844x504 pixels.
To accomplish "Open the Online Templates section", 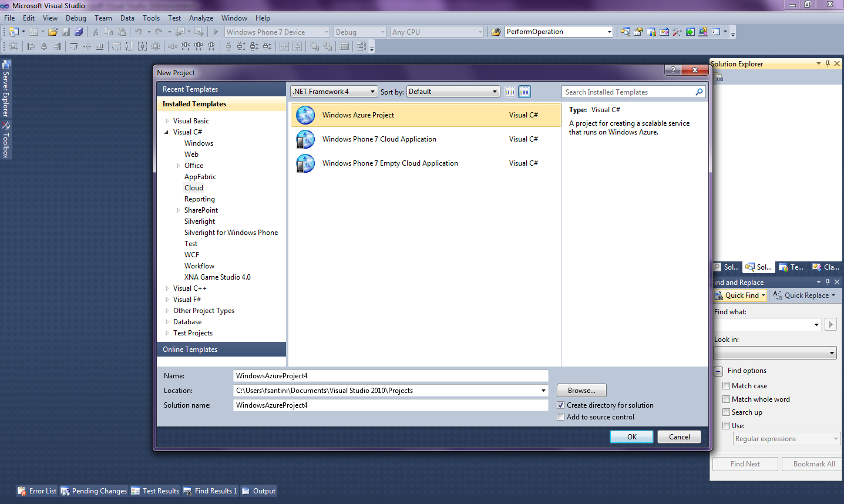I will (x=221, y=350).
